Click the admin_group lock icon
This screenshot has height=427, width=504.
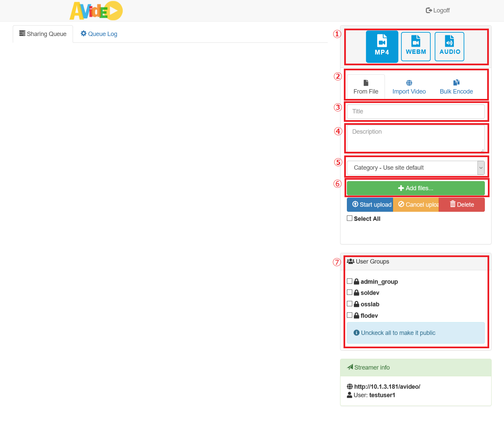(357, 281)
